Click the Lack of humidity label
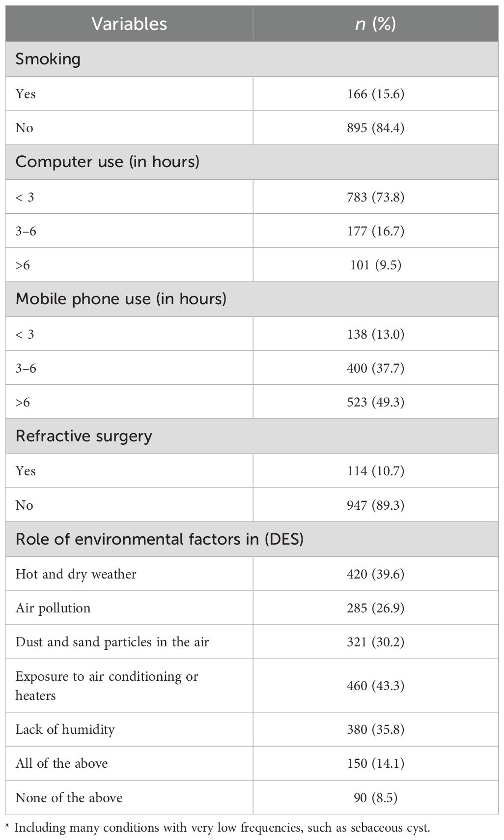 tap(65, 729)
